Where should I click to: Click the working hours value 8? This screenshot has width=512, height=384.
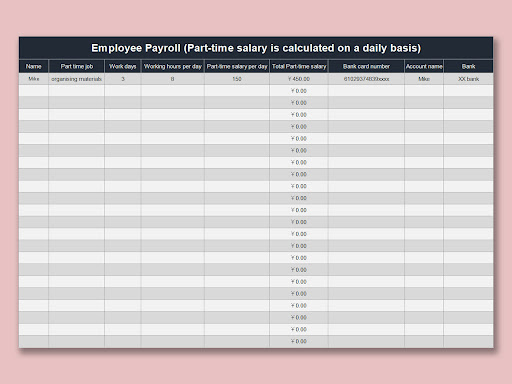click(x=173, y=79)
